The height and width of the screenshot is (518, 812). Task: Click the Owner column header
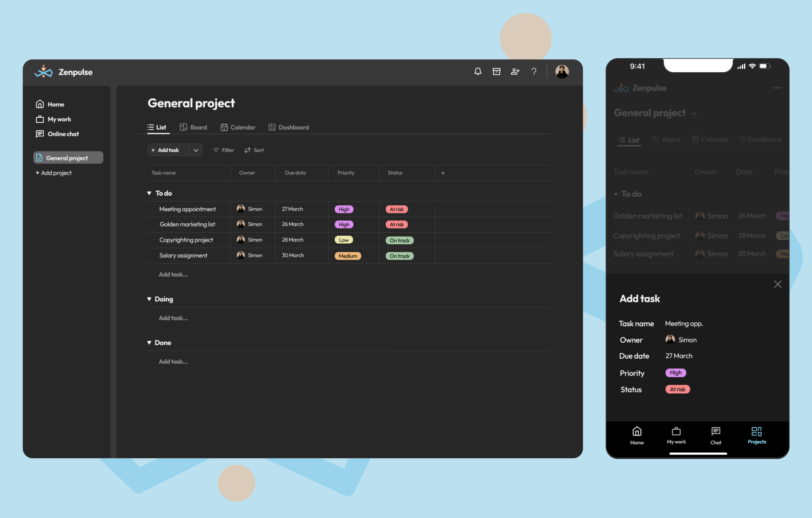[247, 173]
